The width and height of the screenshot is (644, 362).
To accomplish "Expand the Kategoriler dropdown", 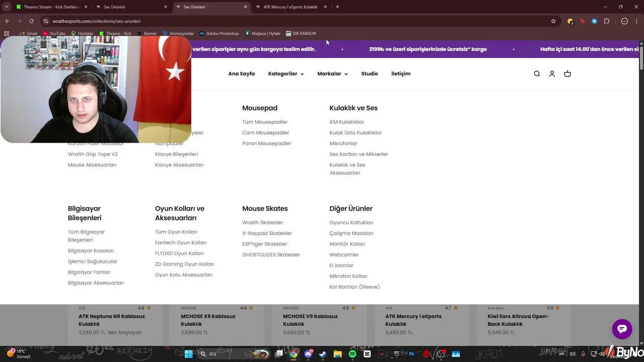I will [286, 74].
